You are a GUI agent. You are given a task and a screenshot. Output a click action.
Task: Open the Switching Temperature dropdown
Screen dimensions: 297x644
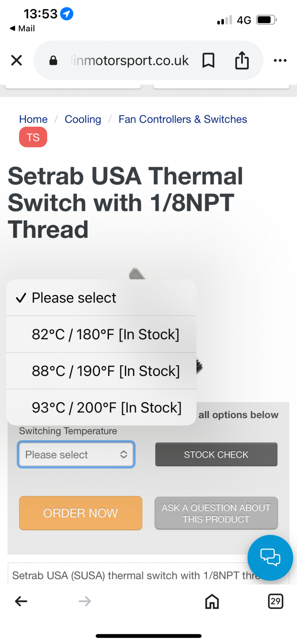click(x=76, y=454)
